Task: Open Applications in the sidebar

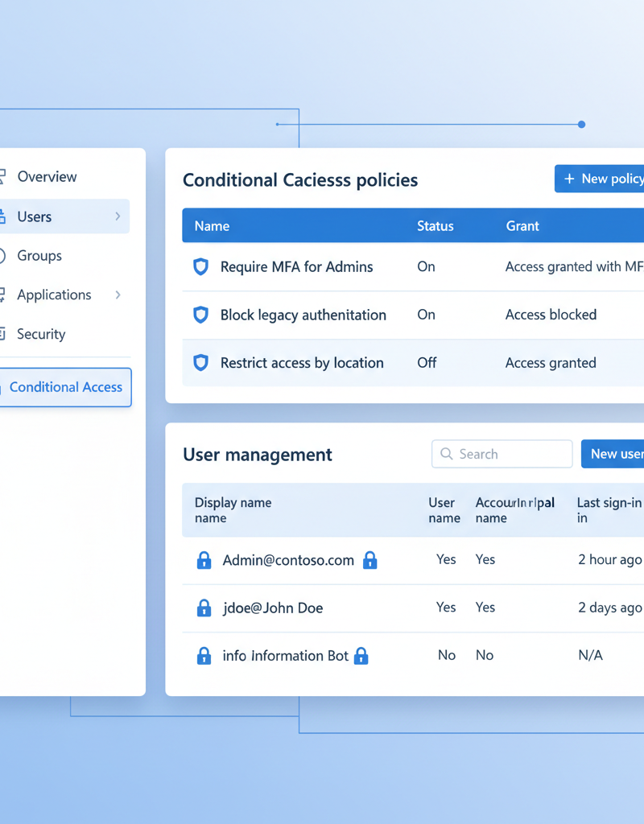Action: tap(54, 295)
